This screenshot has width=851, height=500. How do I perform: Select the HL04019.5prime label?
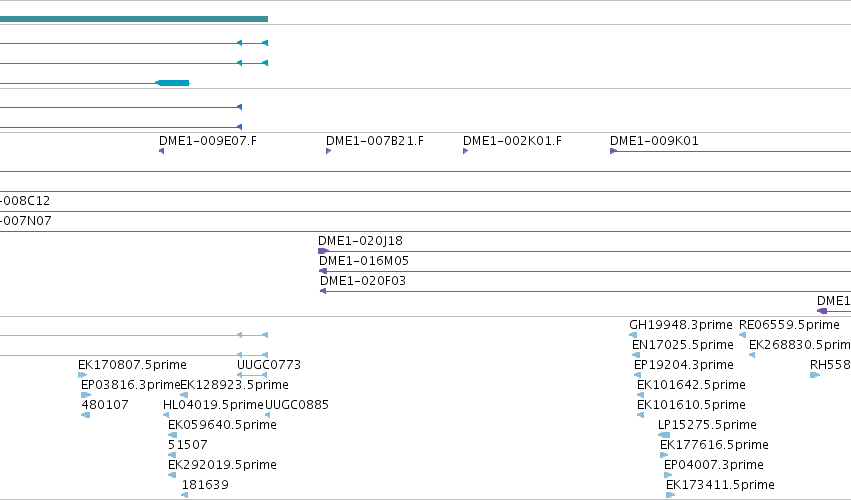pos(213,405)
